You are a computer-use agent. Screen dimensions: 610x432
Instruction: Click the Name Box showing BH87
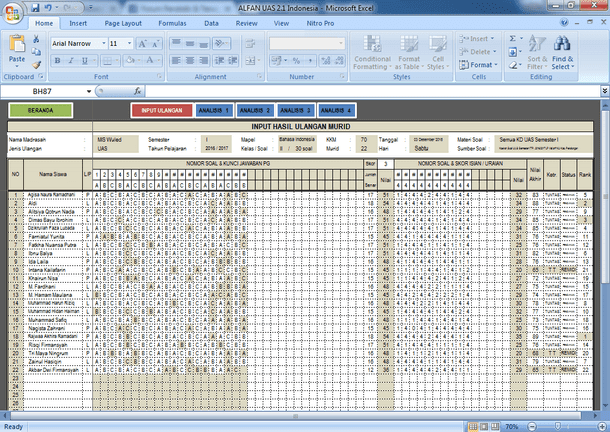42,91
